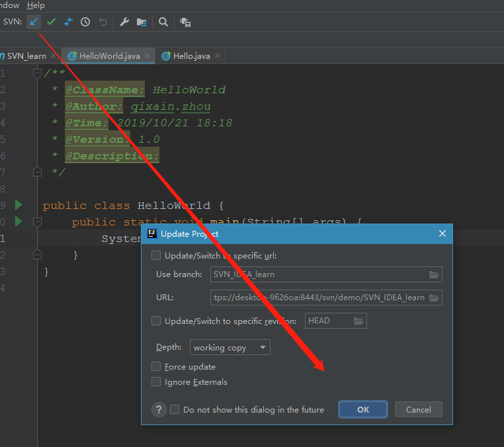Click the qixain.zhou author text

point(171,106)
